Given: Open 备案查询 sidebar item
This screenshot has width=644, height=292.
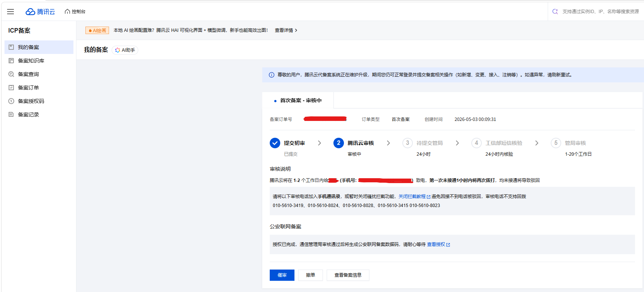Looking at the screenshot, I should (39, 74).
